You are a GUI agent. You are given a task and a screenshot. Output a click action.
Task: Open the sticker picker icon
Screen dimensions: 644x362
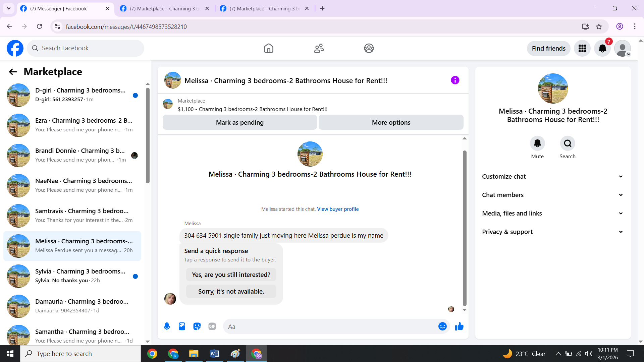click(197, 326)
